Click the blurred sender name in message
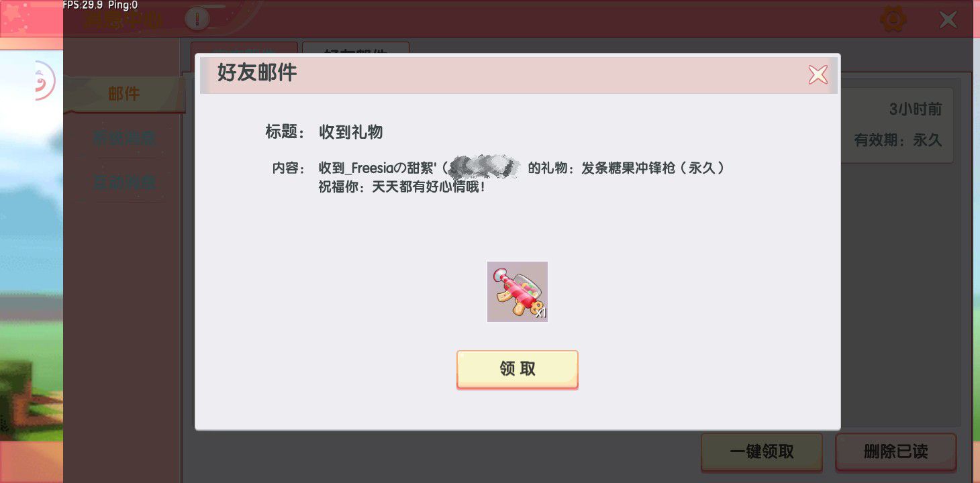Screen dimensions: 980x483 [x=485, y=166]
